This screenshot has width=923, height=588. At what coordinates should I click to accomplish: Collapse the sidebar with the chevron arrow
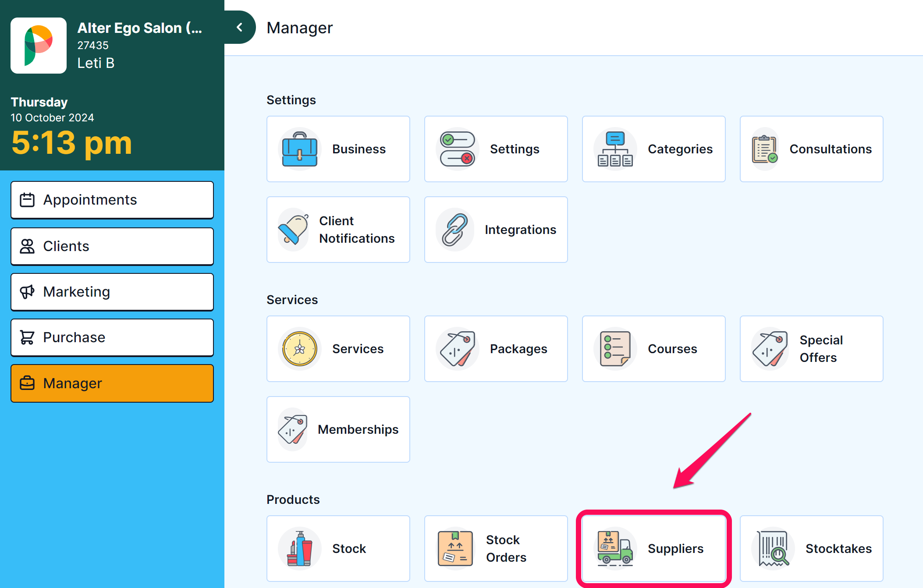click(240, 27)
